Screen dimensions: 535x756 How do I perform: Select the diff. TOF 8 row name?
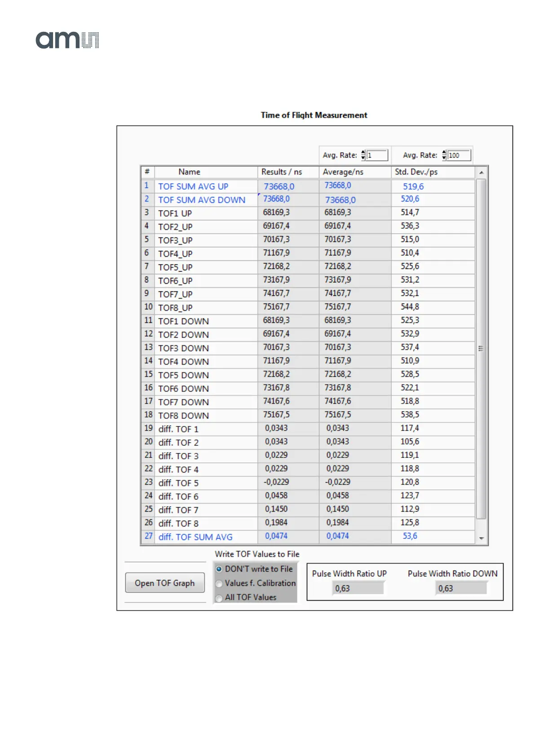(178, 523)
